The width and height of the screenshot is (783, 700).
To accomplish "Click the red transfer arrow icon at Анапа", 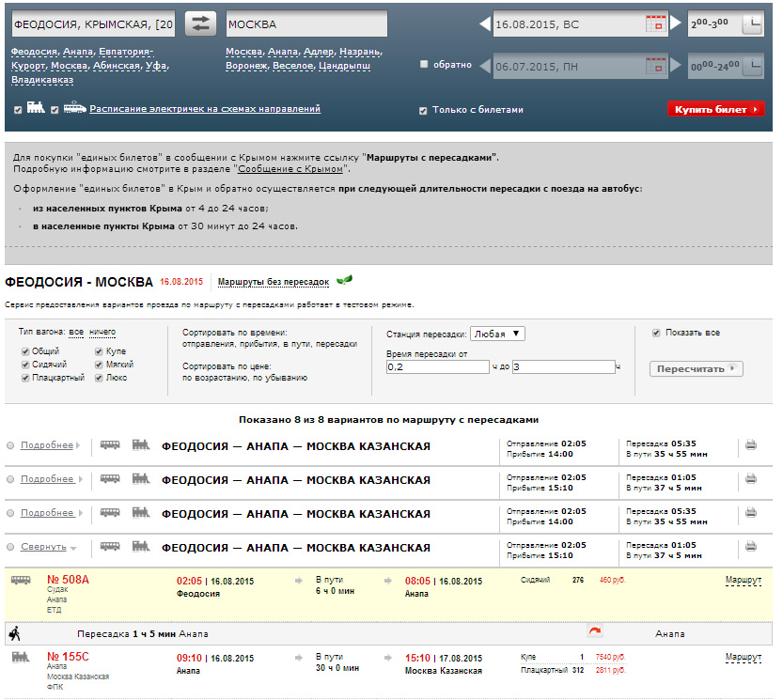I will 593,632.
